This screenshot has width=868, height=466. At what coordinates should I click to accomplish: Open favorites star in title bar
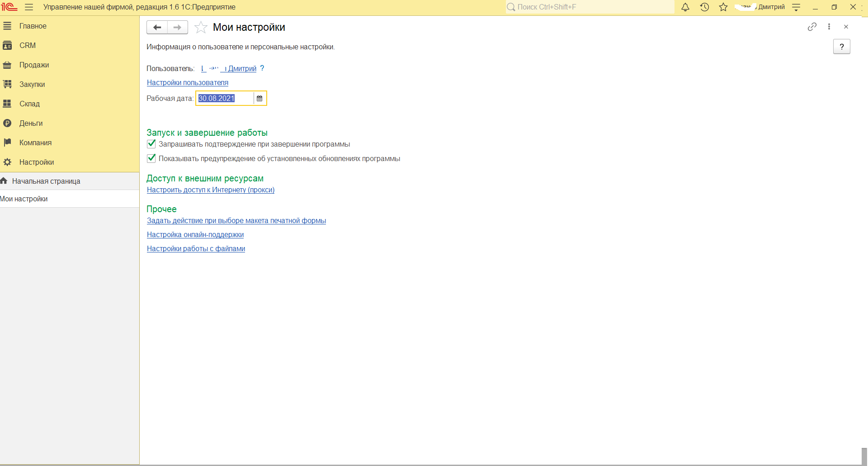(723, 7)
